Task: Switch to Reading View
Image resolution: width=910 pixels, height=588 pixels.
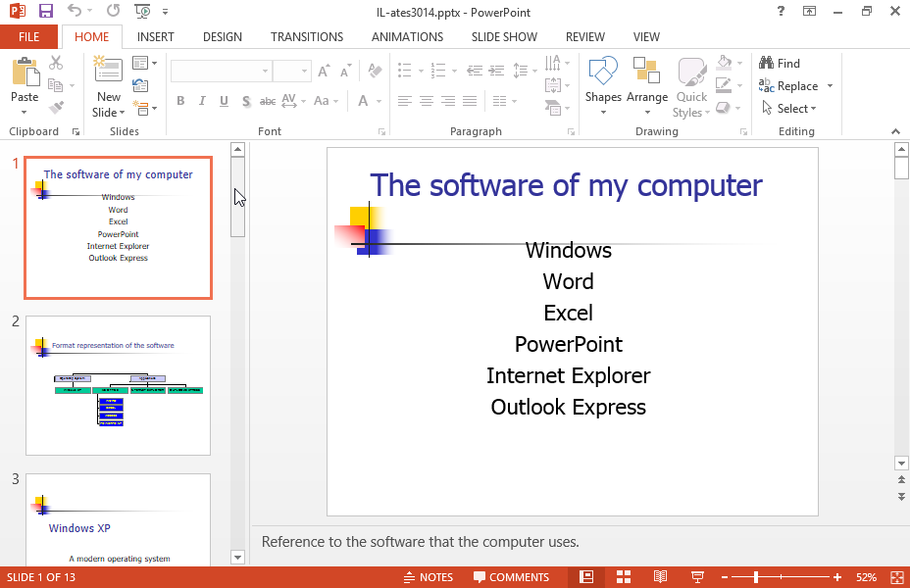Action: tap(660, 577)
